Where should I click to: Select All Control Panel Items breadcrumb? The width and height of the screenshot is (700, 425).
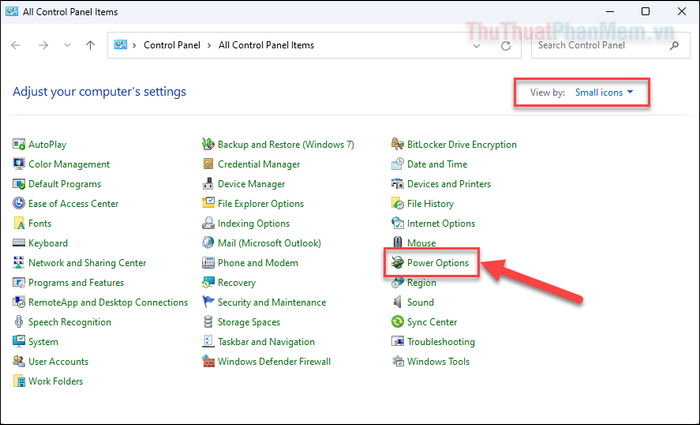click(x=266, y=46)
